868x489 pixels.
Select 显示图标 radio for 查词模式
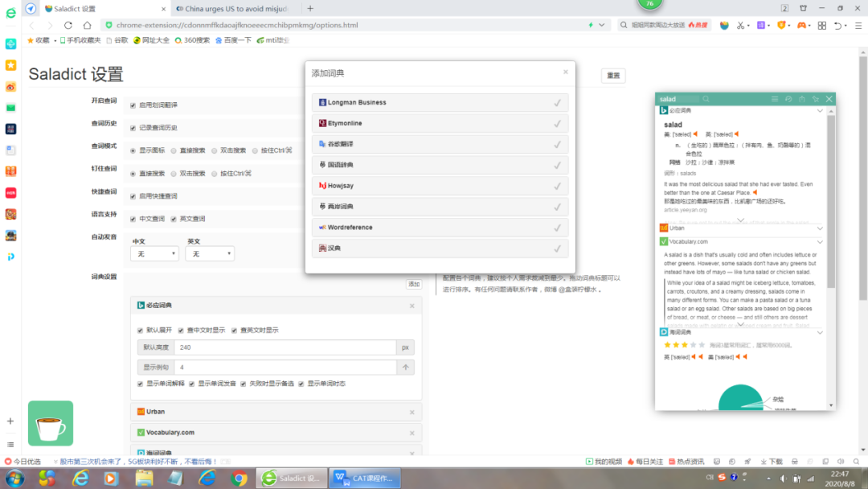coord(133,150)
